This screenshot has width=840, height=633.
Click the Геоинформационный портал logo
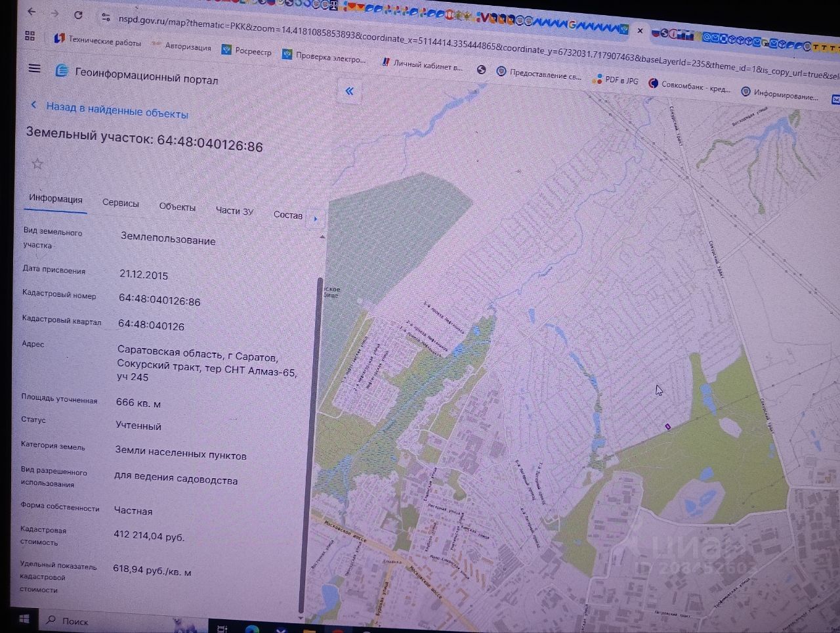tap(136, 75)
